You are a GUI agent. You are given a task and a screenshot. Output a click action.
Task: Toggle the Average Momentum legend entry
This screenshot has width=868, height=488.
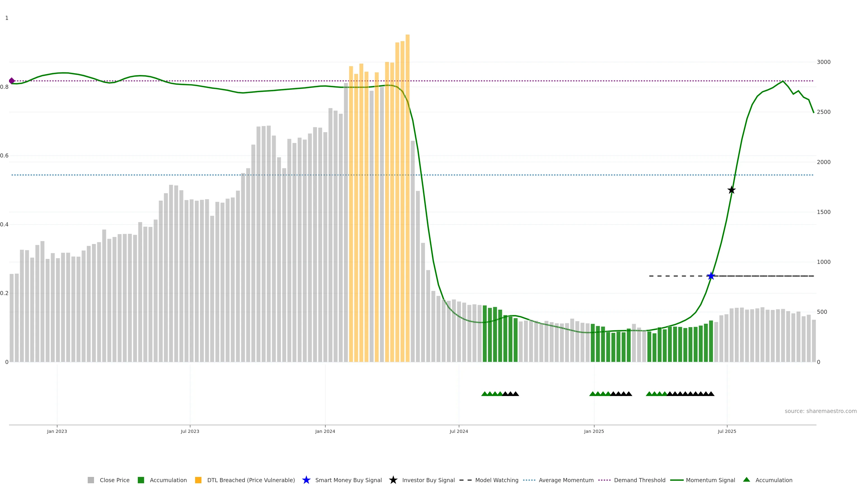tap(566, 480)
